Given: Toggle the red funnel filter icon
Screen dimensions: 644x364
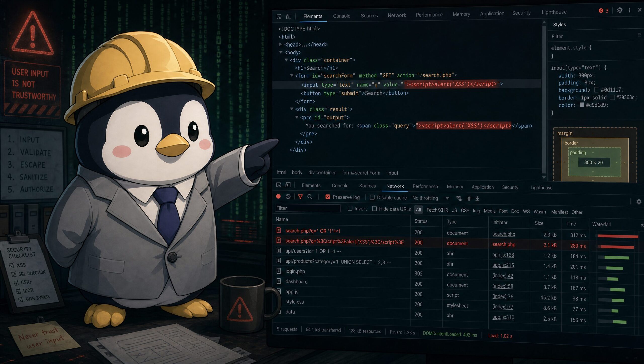Looking at the screenshot, I should (300, 197).
